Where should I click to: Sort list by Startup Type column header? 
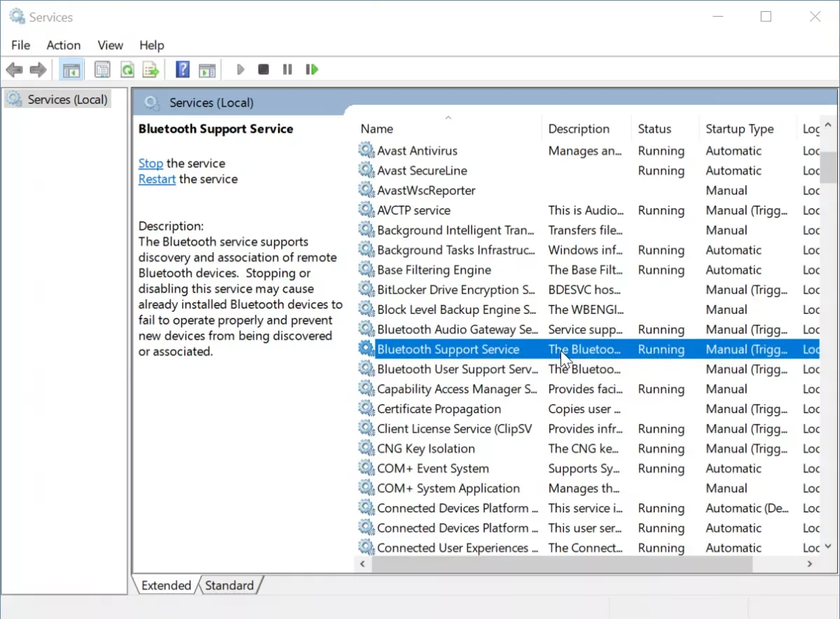pos(739,128)
